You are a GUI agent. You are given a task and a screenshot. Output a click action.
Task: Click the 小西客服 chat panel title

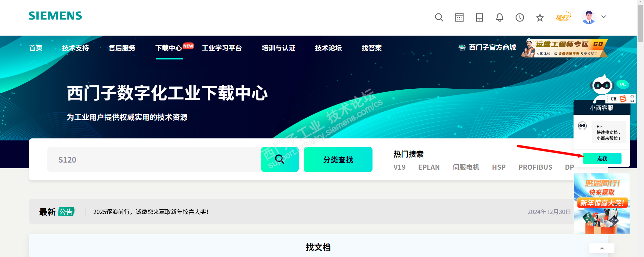point(602,108)
